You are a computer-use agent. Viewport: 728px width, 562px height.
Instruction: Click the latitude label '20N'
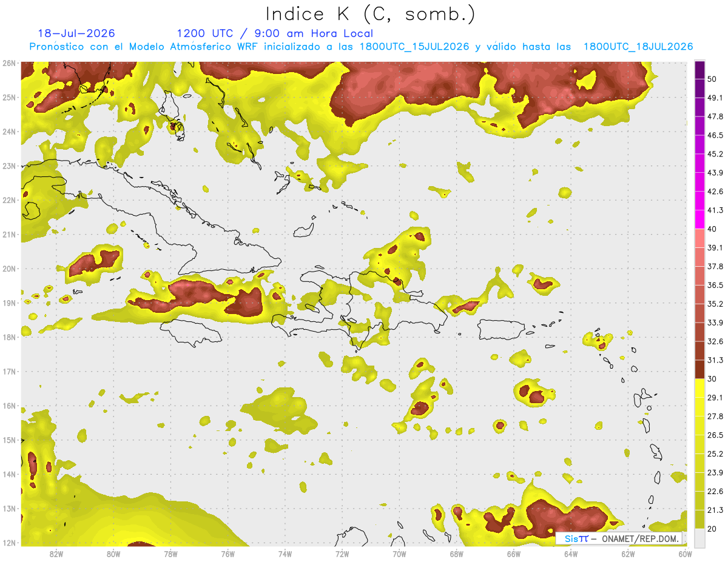pyautogui.click(x=8, y=269)
